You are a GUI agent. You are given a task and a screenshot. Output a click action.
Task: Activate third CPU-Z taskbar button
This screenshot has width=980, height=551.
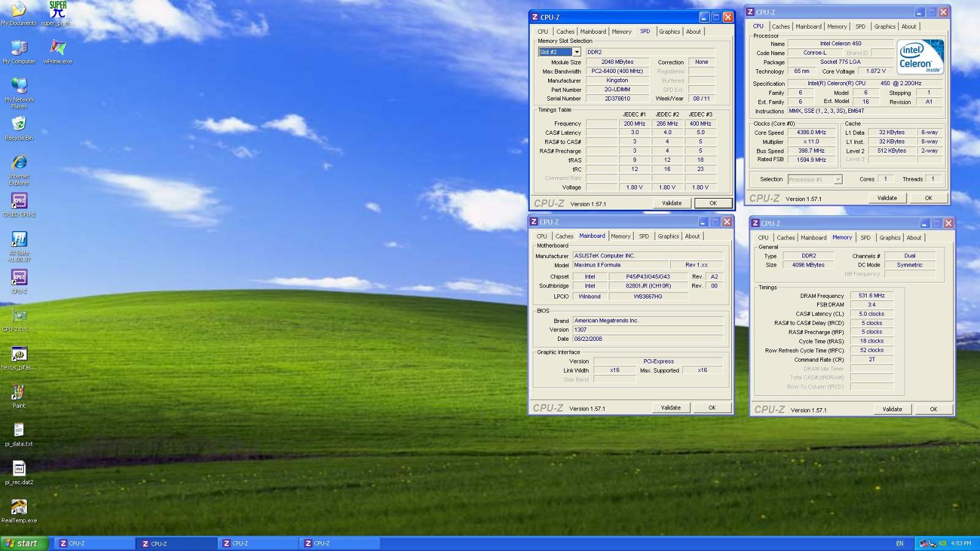click(258, 543)
